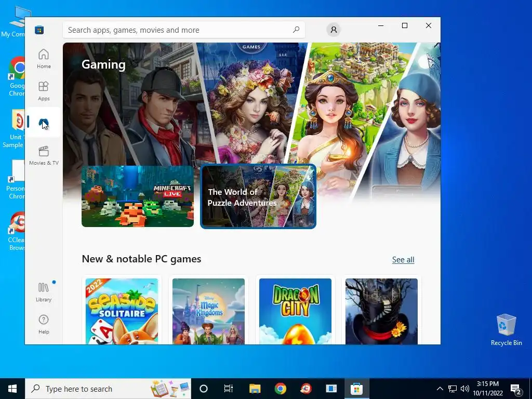Screen dimensions: 532x399
Task: Open File Explorer from the taskbar
Action: tap(255, 389)
